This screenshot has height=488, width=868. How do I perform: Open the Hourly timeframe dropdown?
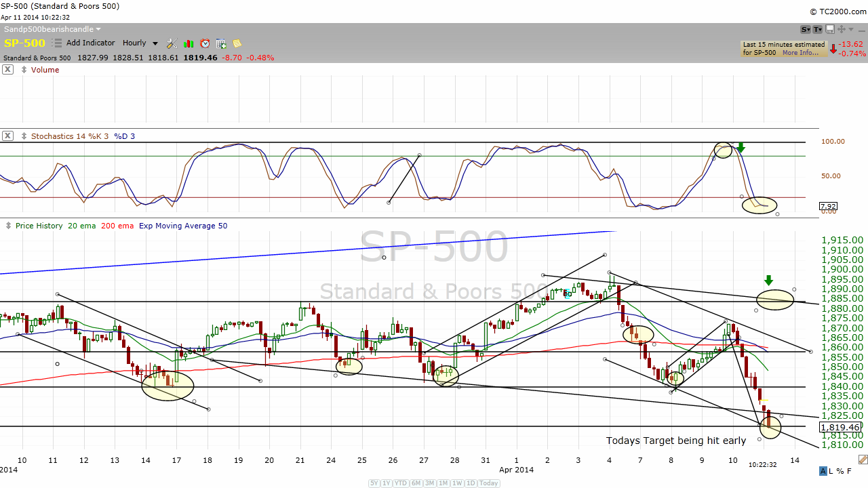pos(140,43)
